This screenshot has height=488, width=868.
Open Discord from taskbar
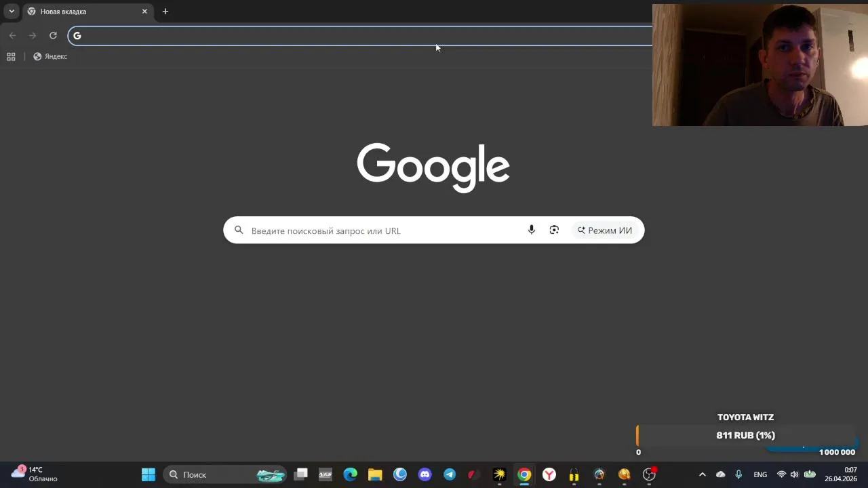pyautogui.click(x=425, y=474)
